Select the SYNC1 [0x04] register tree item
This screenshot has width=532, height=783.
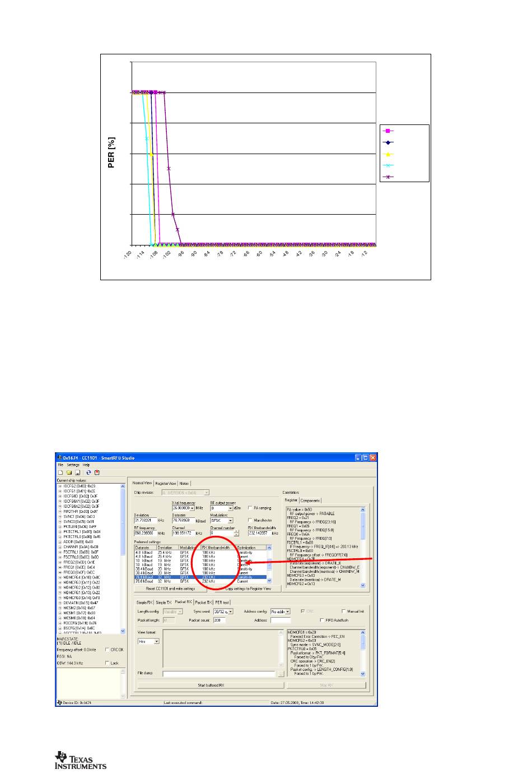pos(79,516)
